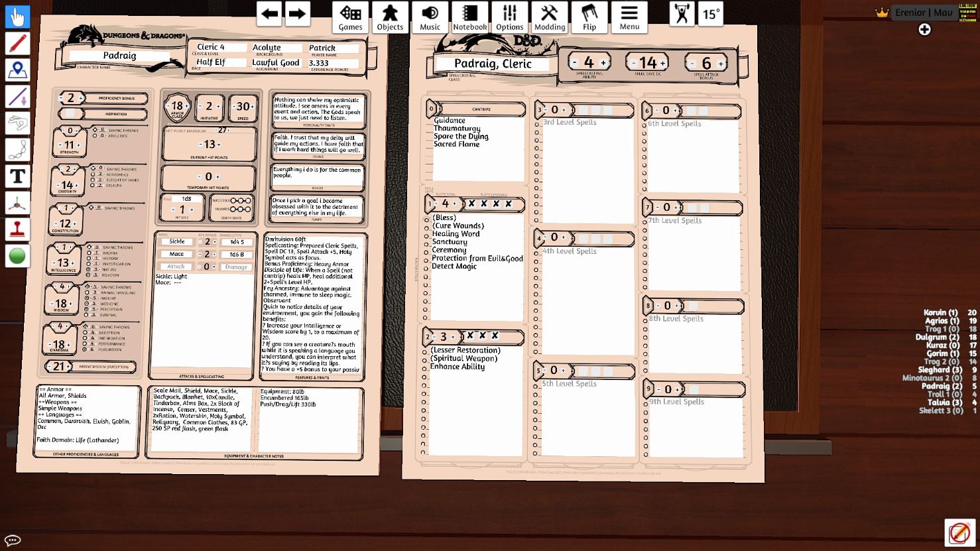Open the chat speech bubble
Image resolution: width=980 pixels, height=551 pixels.
[13, 540]
